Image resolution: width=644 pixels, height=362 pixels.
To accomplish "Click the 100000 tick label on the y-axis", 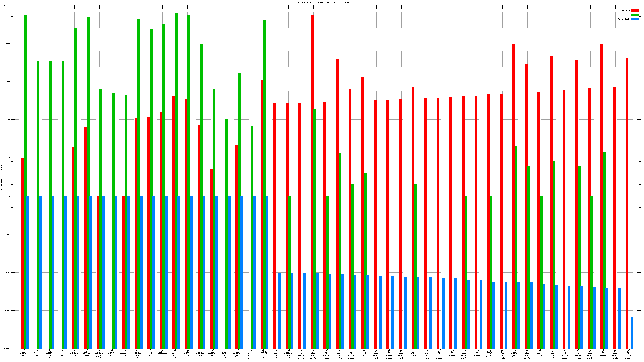I will (7, 5).
